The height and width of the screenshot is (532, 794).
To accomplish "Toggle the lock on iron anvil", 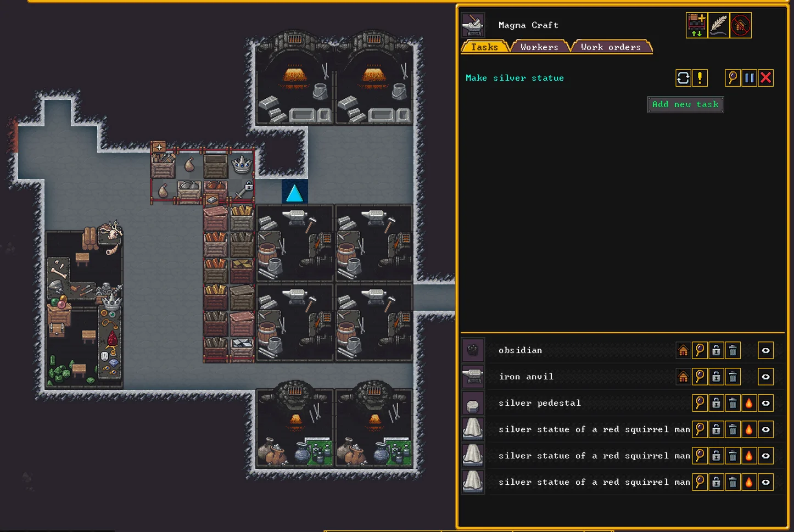I will 716,377.
